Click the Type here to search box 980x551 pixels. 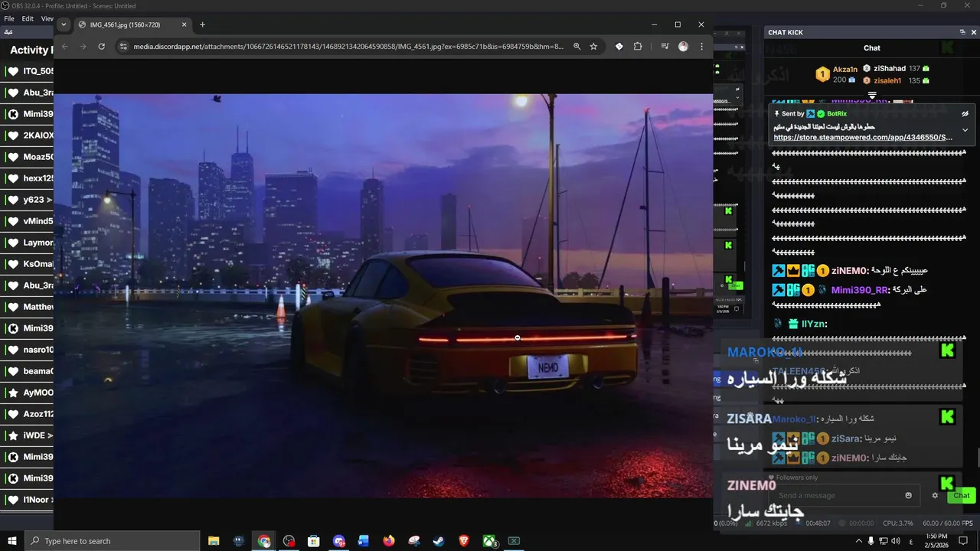[x=113, y=541]
